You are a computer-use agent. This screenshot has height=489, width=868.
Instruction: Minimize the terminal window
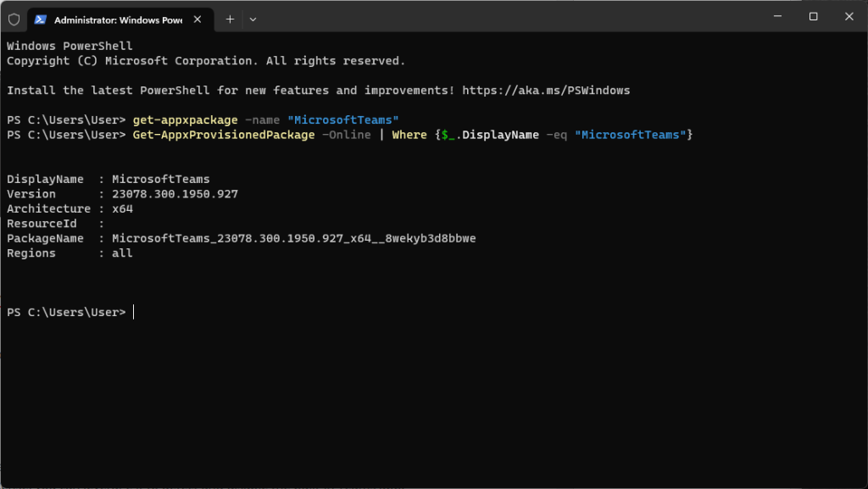pyautogui.click(x=775, y=17)
